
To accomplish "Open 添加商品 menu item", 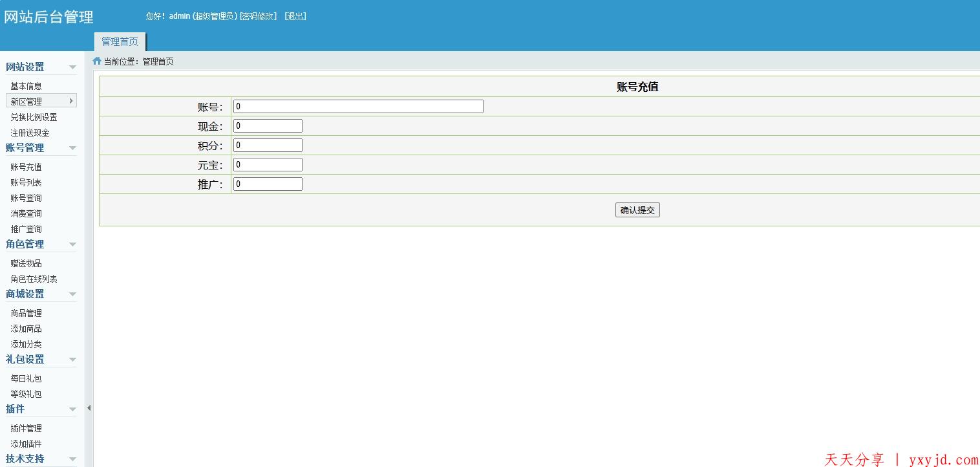I will pyautogui.click(x=26, y=329).
